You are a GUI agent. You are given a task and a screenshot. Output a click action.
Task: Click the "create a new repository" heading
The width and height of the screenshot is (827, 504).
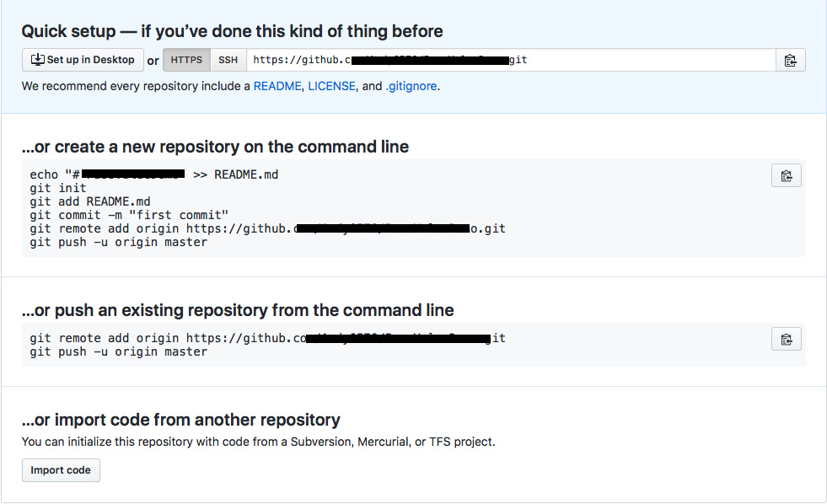pyautogui.click(x=215, y=147)
